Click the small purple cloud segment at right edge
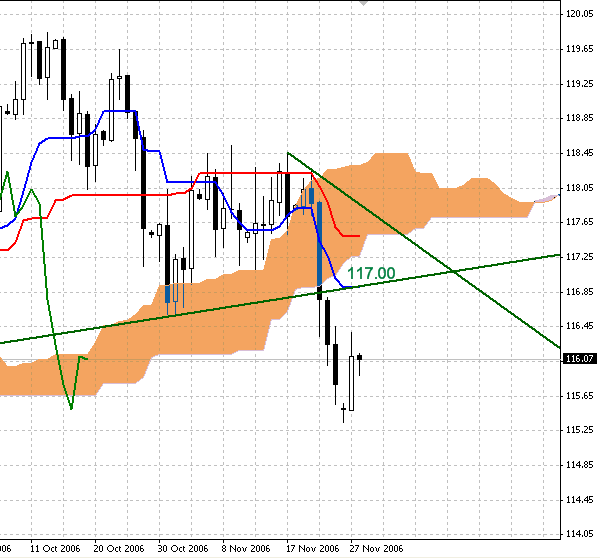 point(547,198)
